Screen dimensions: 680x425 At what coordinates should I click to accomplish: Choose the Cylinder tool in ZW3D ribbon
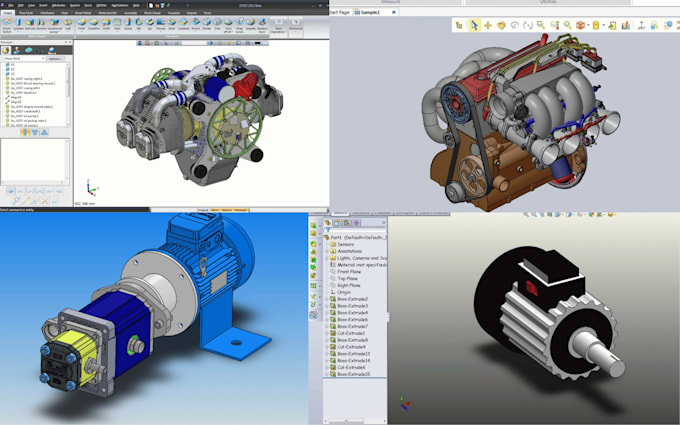(18, 25)
